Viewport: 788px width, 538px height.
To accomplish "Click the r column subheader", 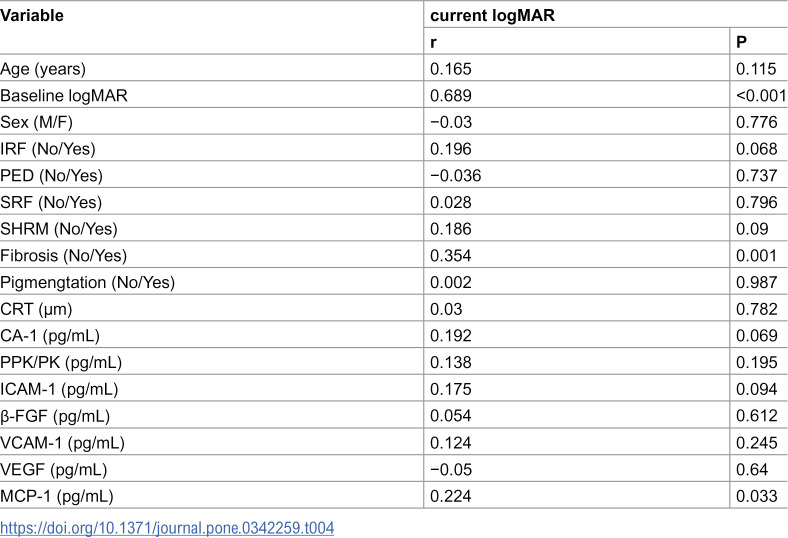I will (x=433, y=42).
